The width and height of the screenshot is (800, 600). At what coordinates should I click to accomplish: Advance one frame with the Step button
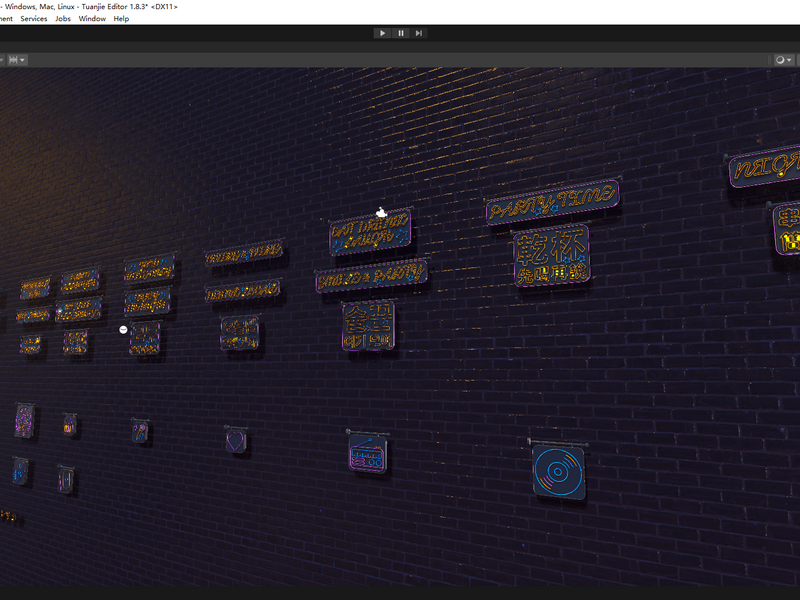pyautogui.click(x=418, y=33)
